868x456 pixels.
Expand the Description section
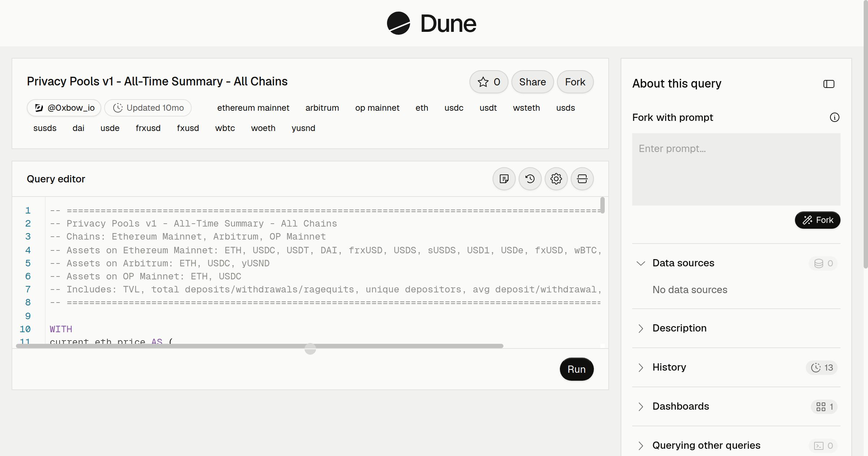[x=736, y=328]
